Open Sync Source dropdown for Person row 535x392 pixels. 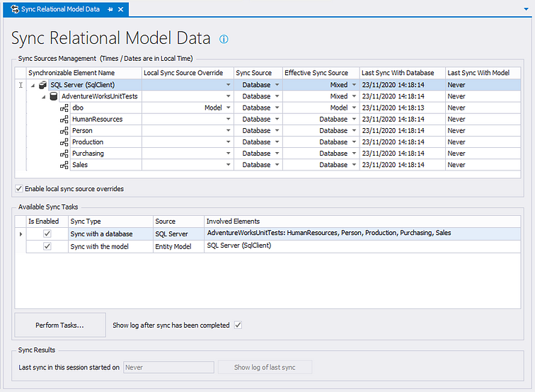pos(277,131)
